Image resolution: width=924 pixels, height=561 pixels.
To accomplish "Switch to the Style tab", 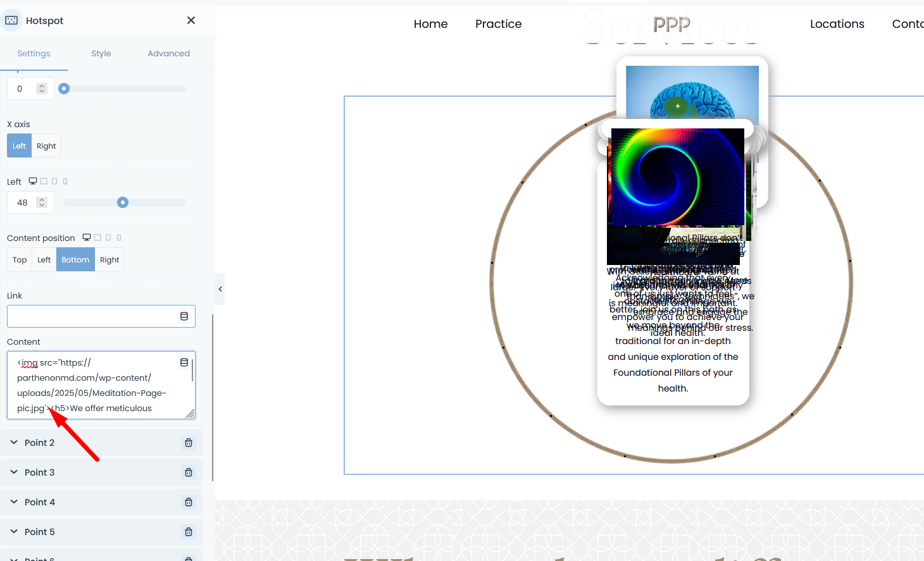I will coord(101,54).
